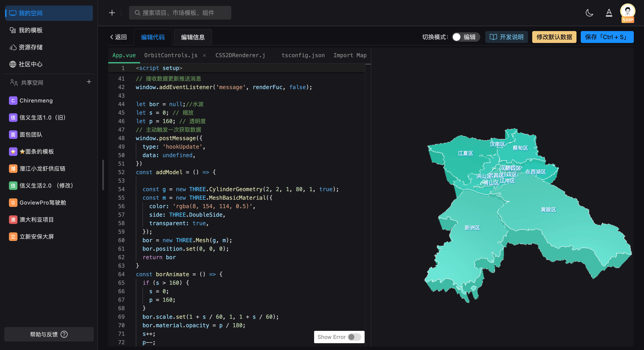Viewport: 644px width, 350px height.
Task: Click the save Ctrl+S button
Action: coord(607,37)
